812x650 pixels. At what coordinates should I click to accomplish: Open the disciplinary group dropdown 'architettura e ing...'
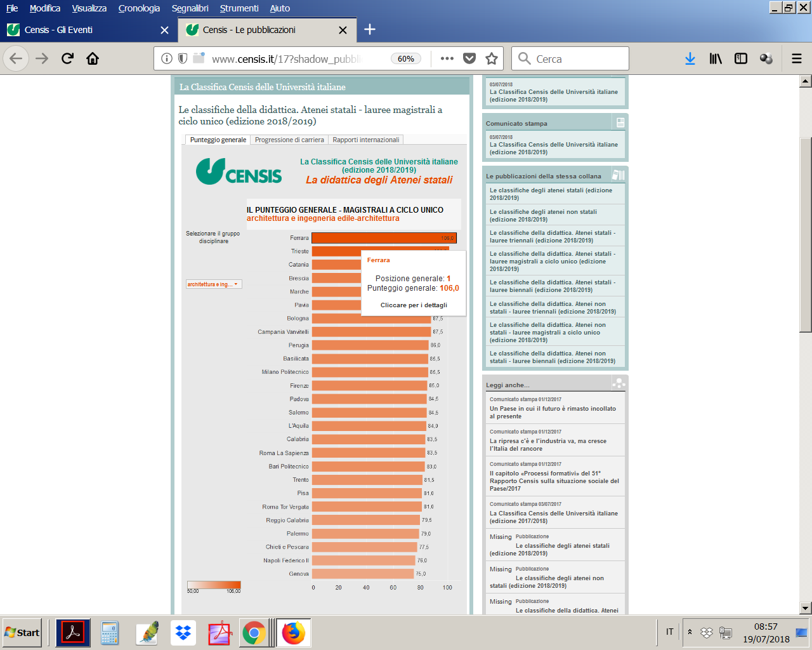click(214, 284)
